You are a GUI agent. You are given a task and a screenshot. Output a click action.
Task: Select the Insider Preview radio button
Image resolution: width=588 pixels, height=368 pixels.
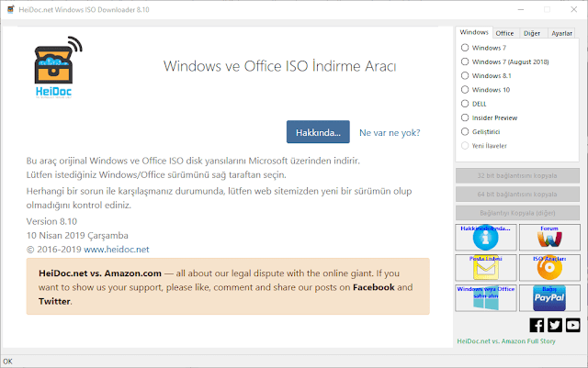coord(465,117)
